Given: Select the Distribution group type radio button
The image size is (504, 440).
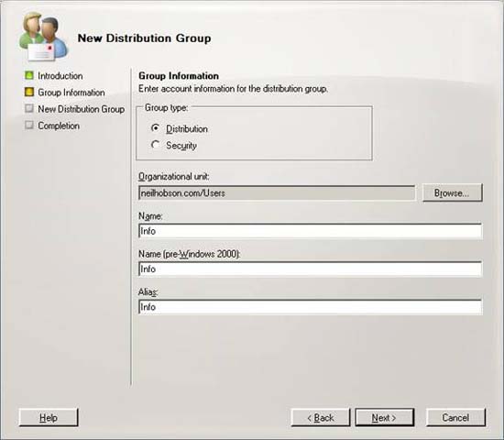Looking at the screenshot, I should pyautogui.click(x=156, y=128).
